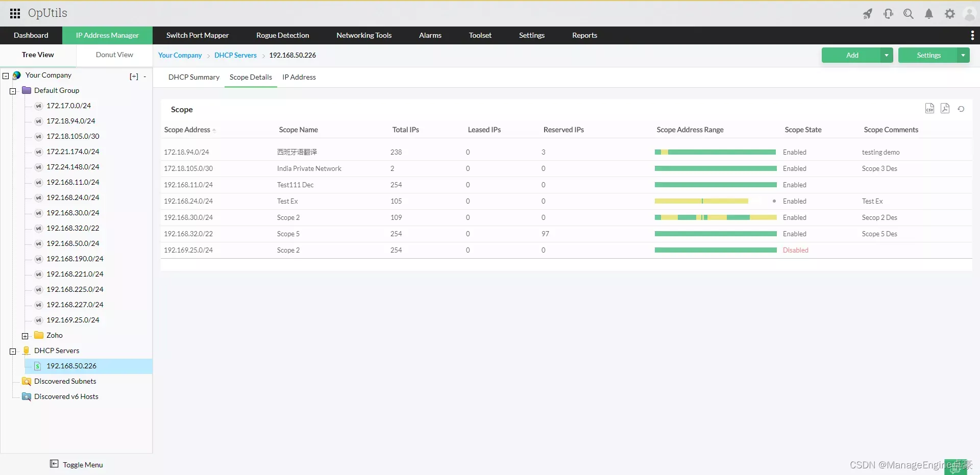This screenshot has height=475, width=980.
Task: Select the Tree View tab
Action: [x=38, y=55]
